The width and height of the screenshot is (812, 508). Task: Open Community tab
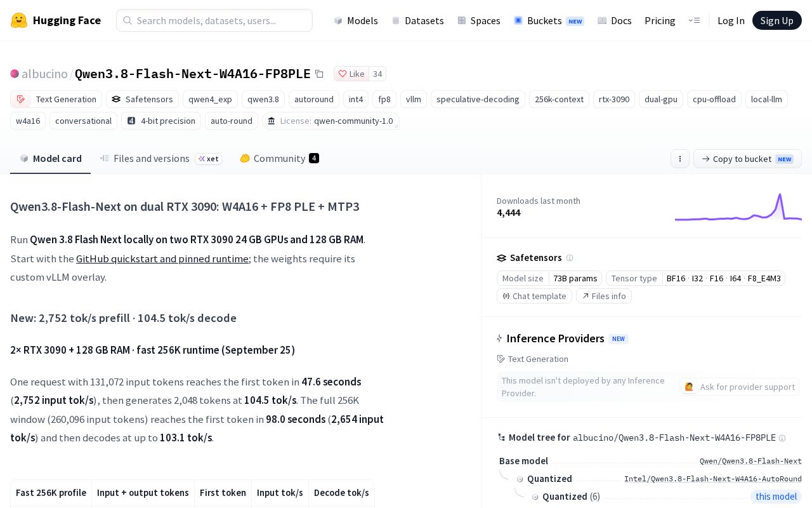click(x=279, y=159)
